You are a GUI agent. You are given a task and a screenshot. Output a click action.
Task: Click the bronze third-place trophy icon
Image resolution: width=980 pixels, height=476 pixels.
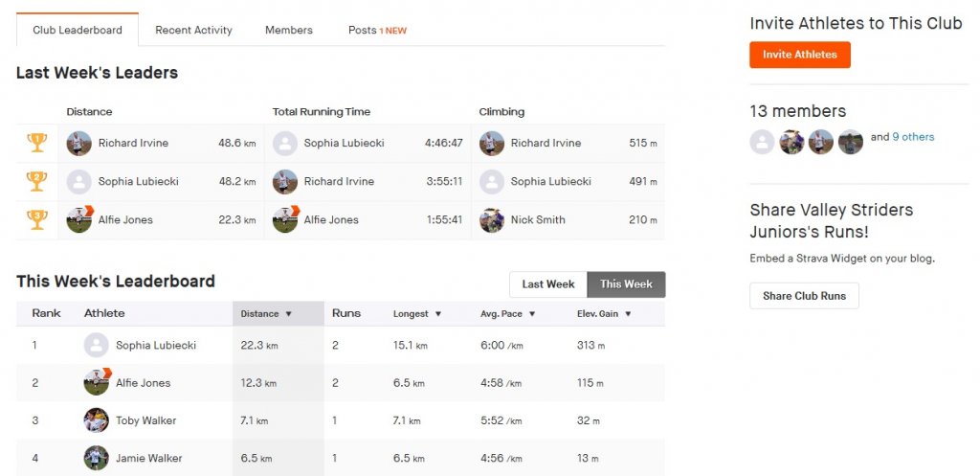(x=37, y=219)
